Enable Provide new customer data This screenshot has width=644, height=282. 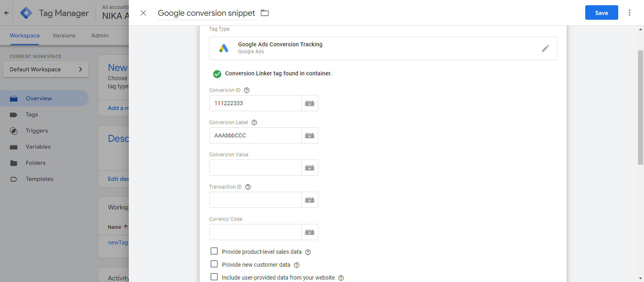[214, 264]
